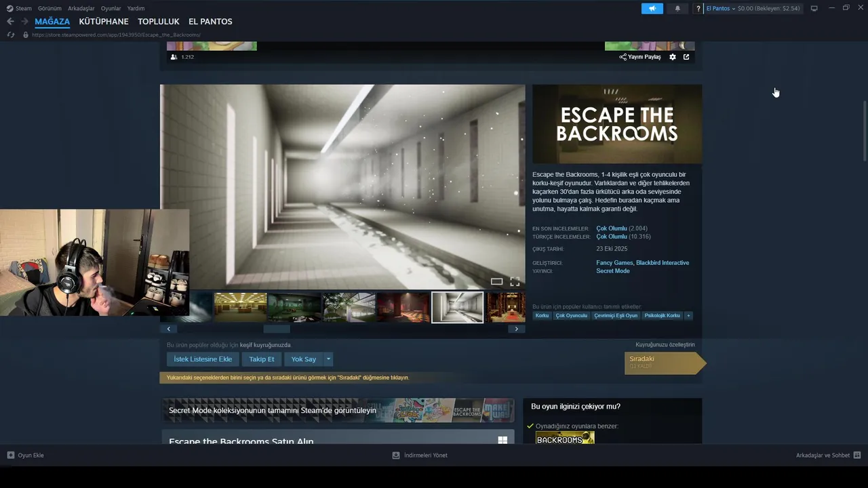Open the Fancy Games developer link
The image size is (868, 488).
pyautogui.click(x=614, y=263)
